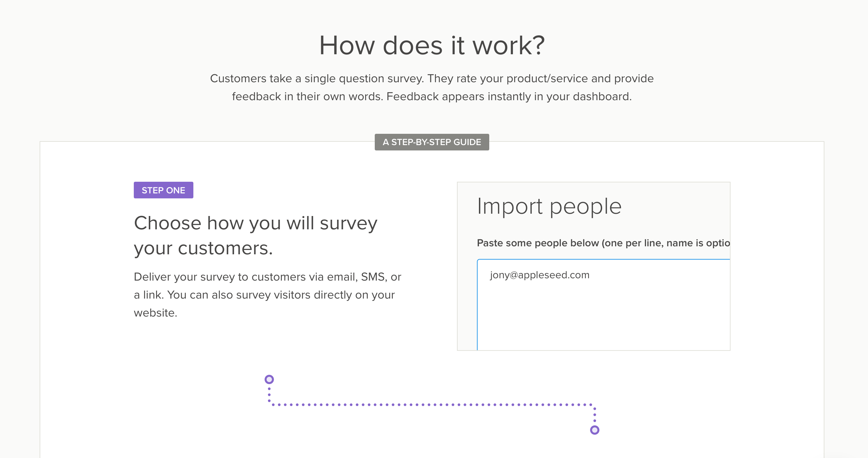Click the 'Feedback appears instantly' sentence

pos(509,97)
